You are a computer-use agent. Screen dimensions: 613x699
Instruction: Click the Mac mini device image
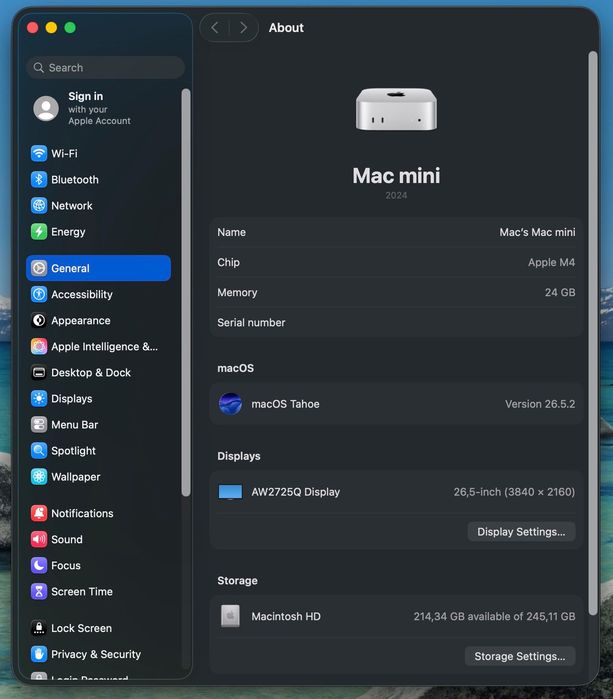[396, 109]
